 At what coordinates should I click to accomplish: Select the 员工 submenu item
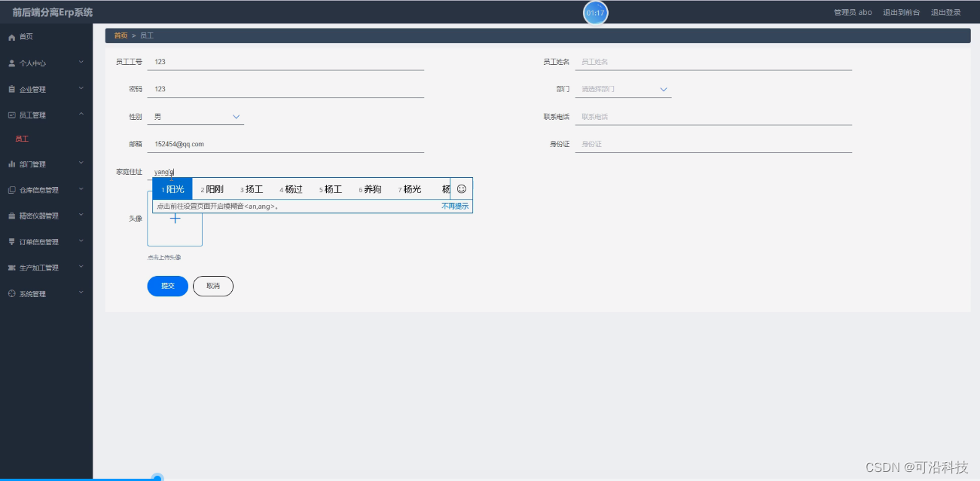click(22, 139)
